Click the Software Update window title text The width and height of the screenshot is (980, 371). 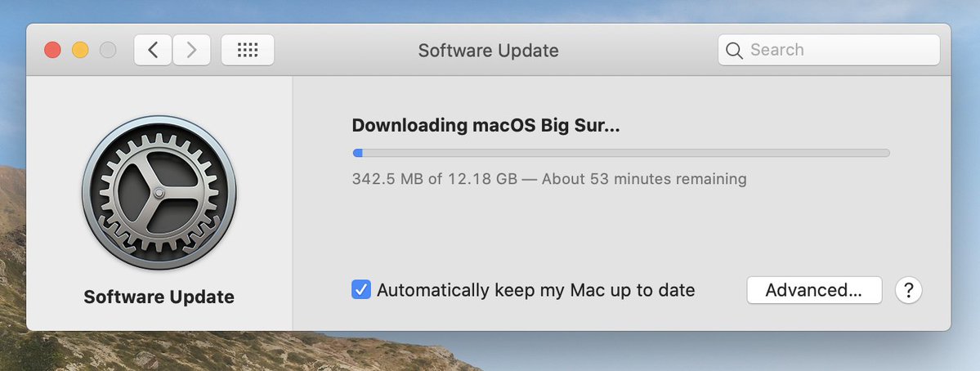click(488, 51)
